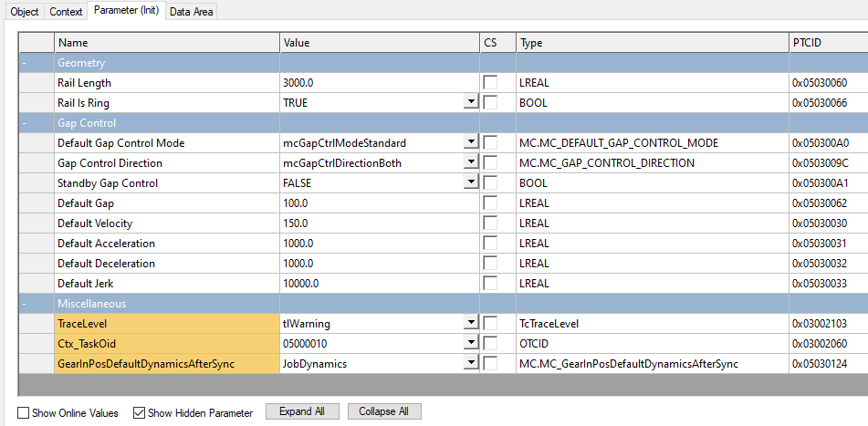This screenshot has width=868, height=426.
Task: Select the Context tab
Action: click(x=66, y=11)
